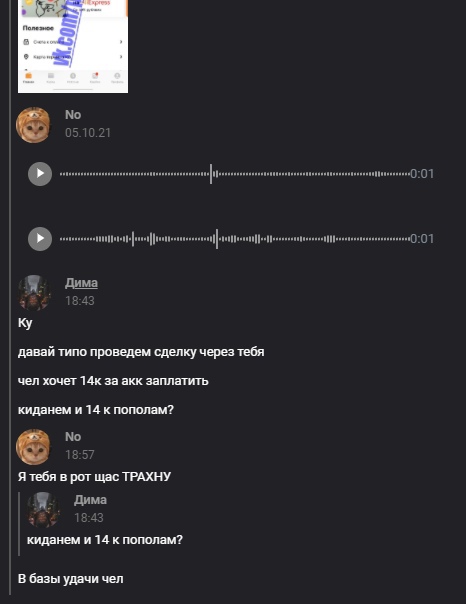Open No's cat avatar at 18:57
This screenshot has width=466, height=604.
pos(34,447)
